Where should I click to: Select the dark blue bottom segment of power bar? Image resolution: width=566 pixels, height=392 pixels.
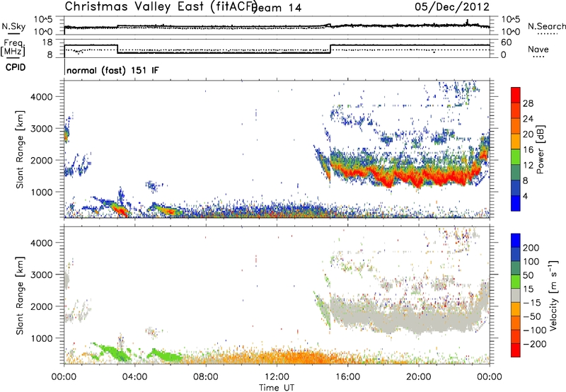click(516, 203)
